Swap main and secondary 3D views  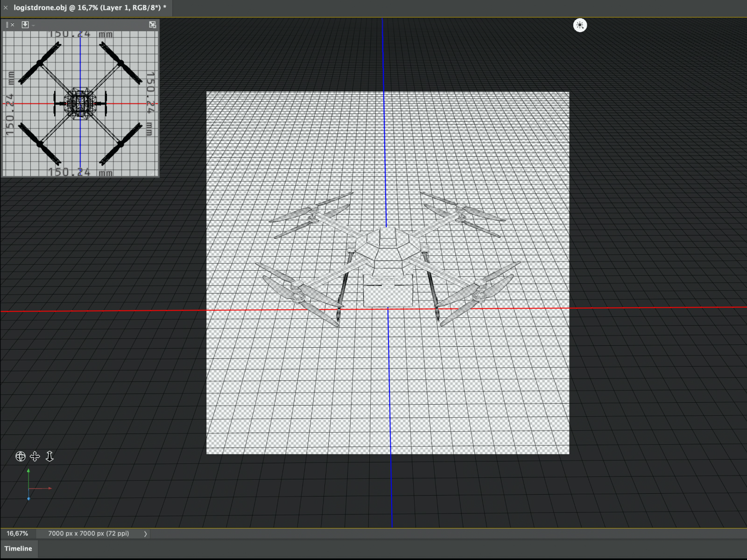point(153,25)
